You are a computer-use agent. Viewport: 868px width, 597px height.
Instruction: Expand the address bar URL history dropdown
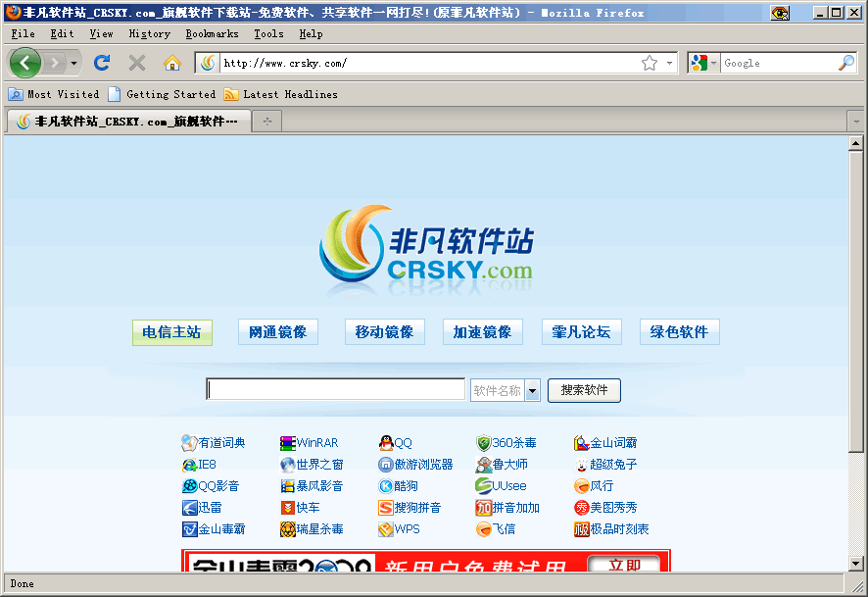click(x=669, y=63)
